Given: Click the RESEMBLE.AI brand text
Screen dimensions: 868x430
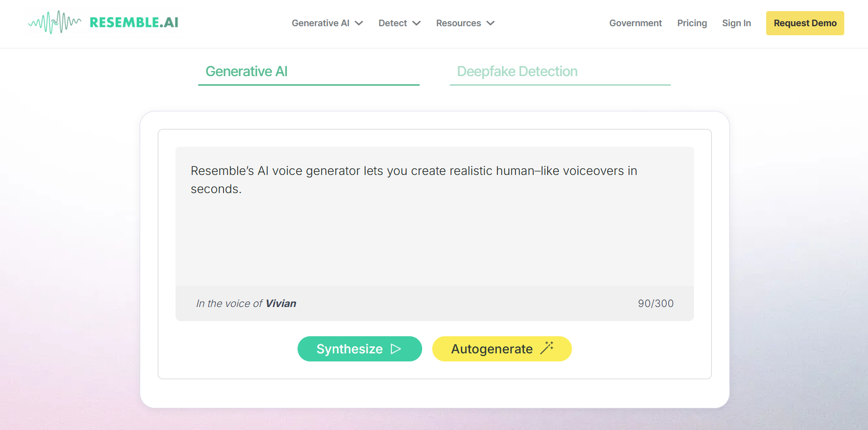Looking at the screenshot, I should coord(134,23).
